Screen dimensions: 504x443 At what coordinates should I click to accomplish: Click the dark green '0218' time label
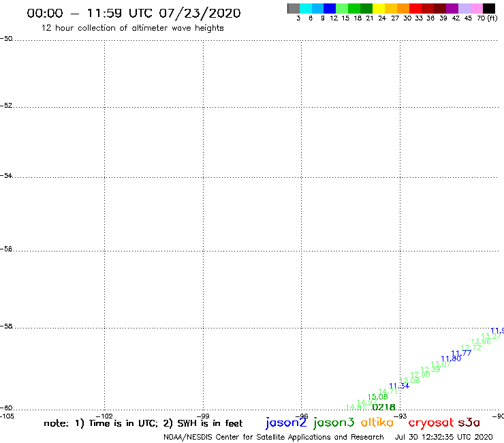(x=383, y=408)
